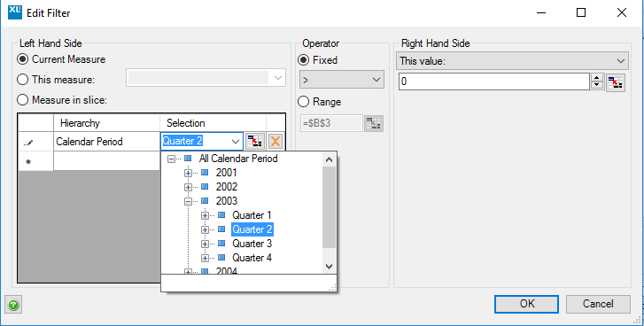Click the cube icon beside Quarter 3
Viewport: 644px width, 326px height.
click(221, 244)
